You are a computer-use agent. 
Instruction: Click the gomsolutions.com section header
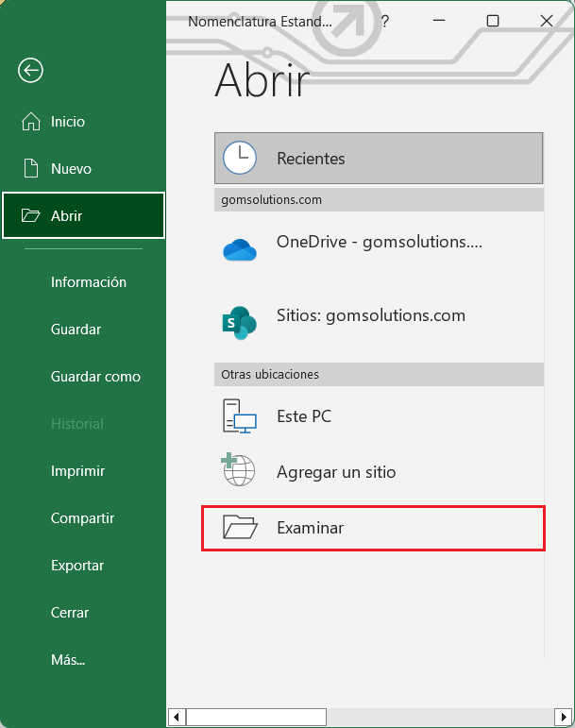coord(379,199)
